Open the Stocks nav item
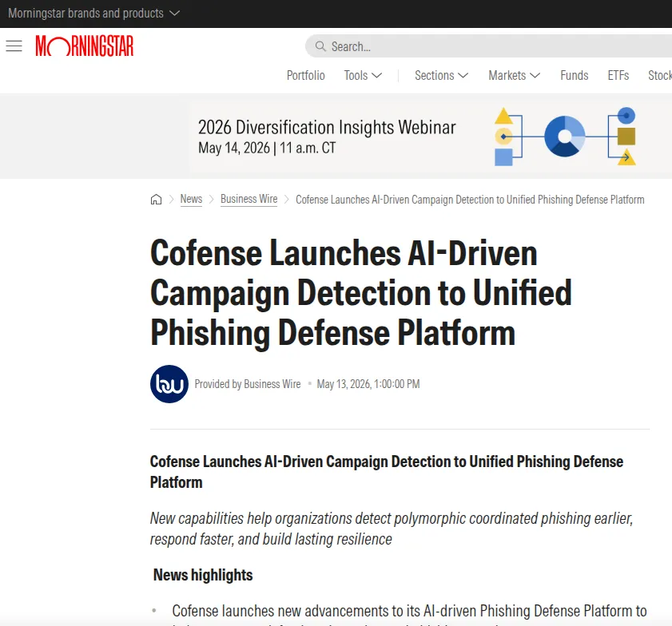 [x=660, y=75]
